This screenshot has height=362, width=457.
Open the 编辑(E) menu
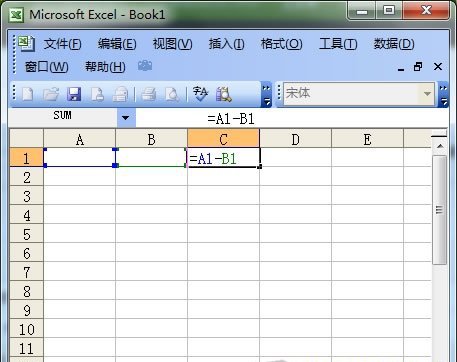117,44
